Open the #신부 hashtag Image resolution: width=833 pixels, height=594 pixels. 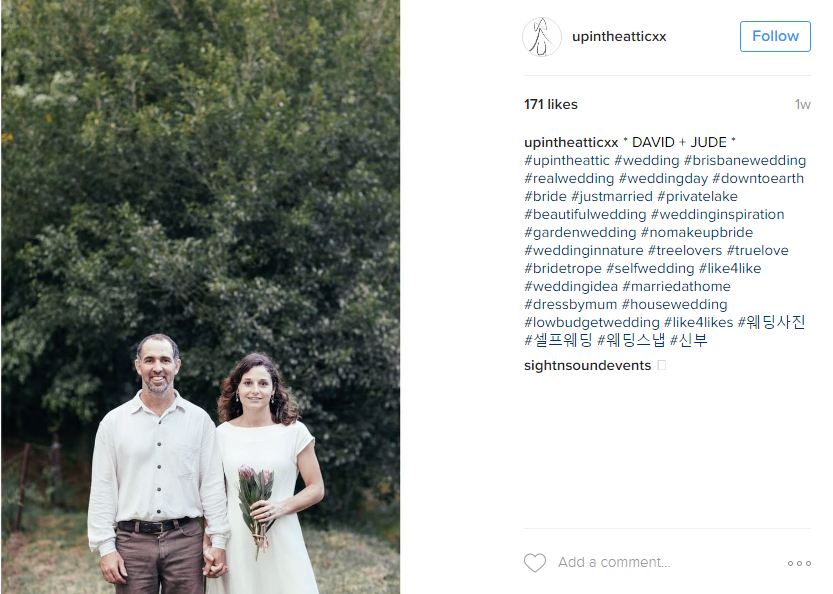click(x=688, y=340)
